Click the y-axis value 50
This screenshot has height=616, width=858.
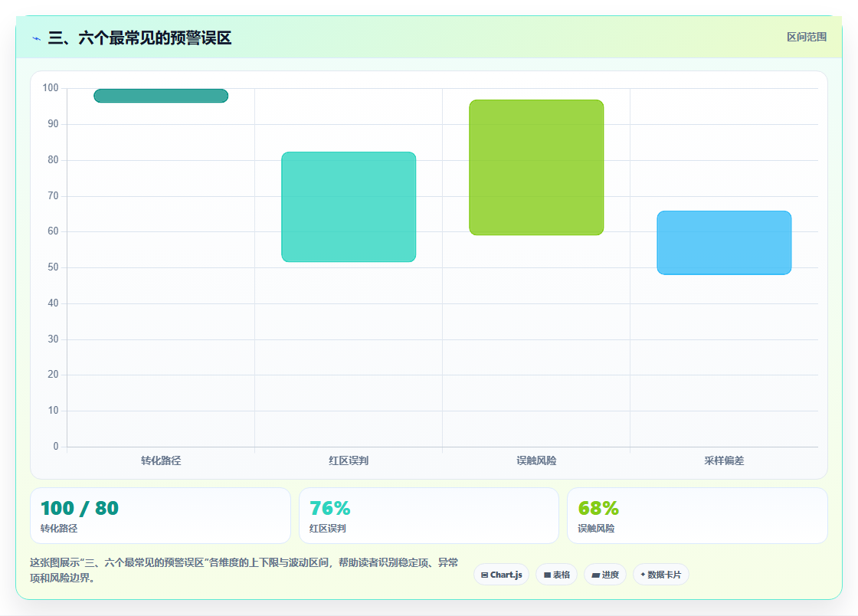pyautogui.click(x=53, y=267)
